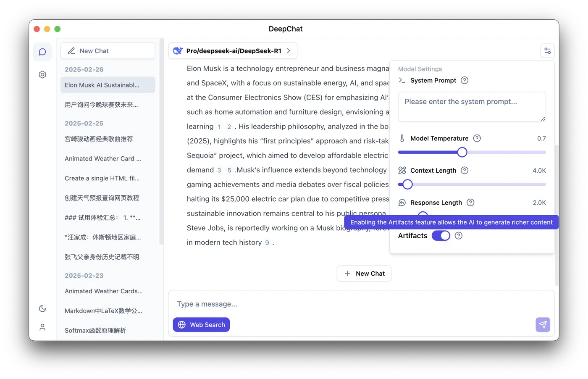Open the '汪家成：休斯顿地区家庭...' conversation
Screen dimensions: 588x379
(x=108, y=237)
